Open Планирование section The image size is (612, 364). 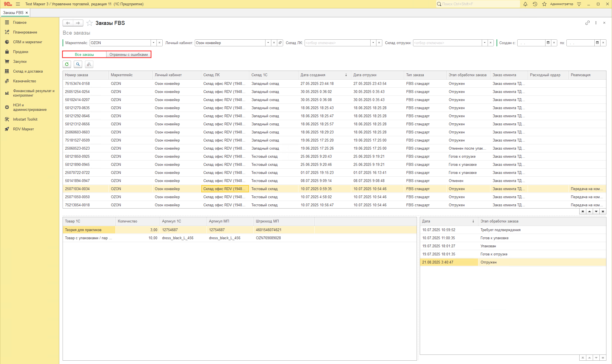[x=25, y=32]
